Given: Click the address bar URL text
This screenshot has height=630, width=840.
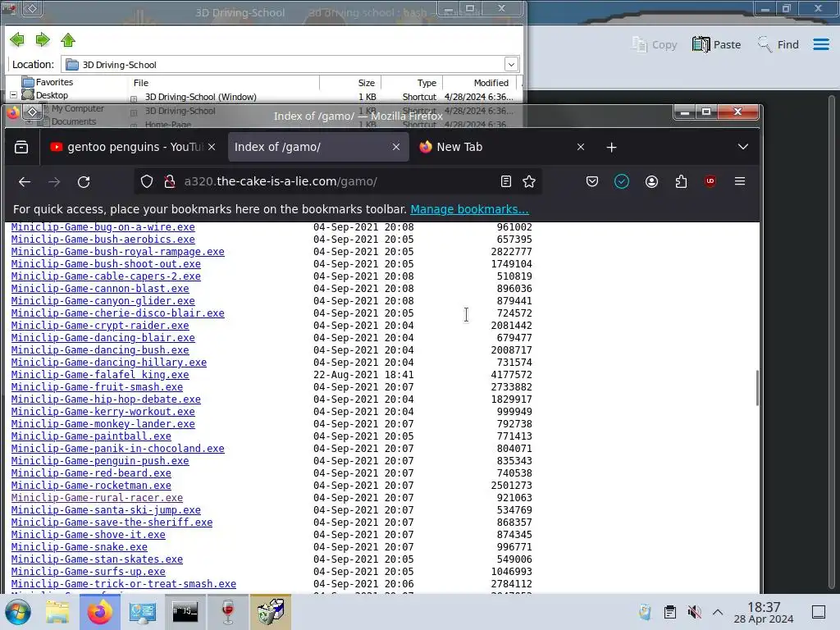Looking at the screenshot, I should [281, 181].
